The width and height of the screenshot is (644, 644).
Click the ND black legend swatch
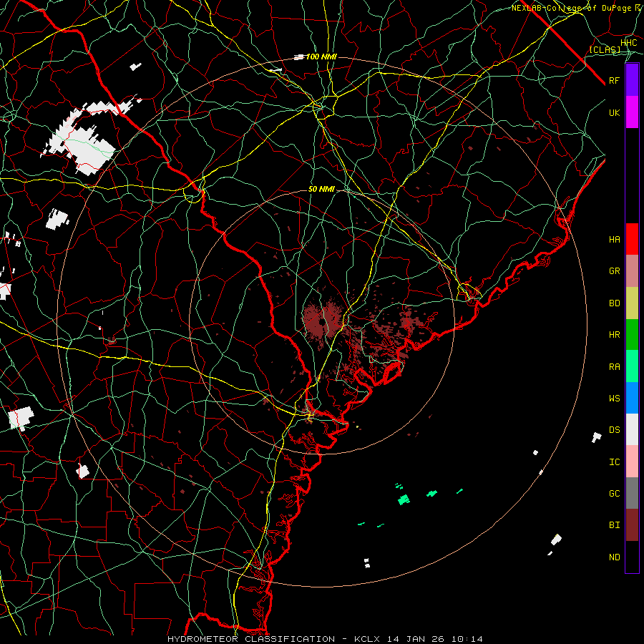pyautogui.click(x=632, y=557)
